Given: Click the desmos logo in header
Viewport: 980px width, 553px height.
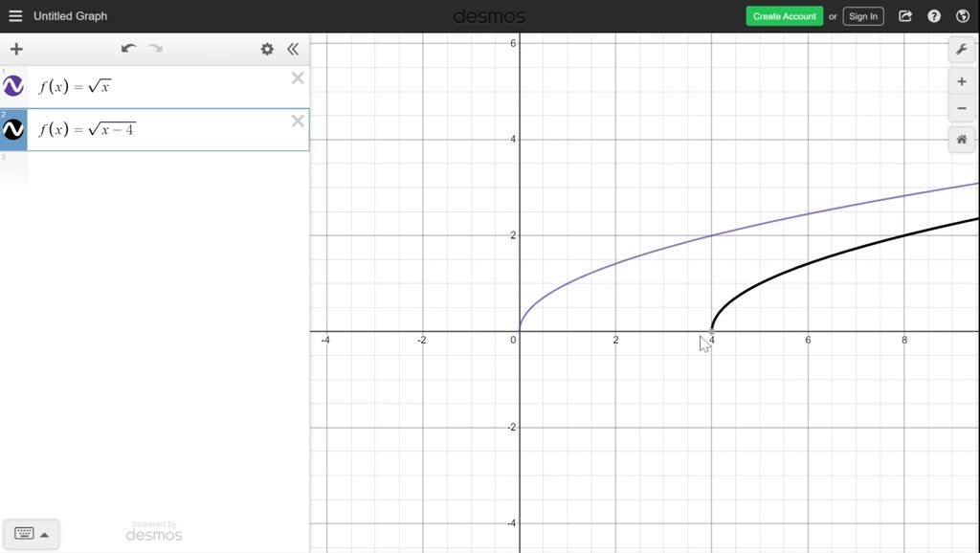Looking at the screenshot, I should coord(489,16).
